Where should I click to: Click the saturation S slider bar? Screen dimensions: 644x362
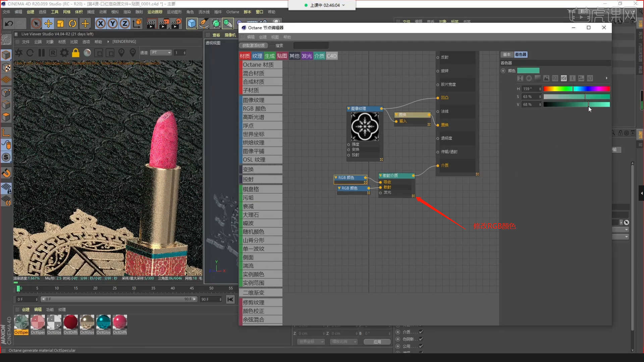[x=577, y=97]
